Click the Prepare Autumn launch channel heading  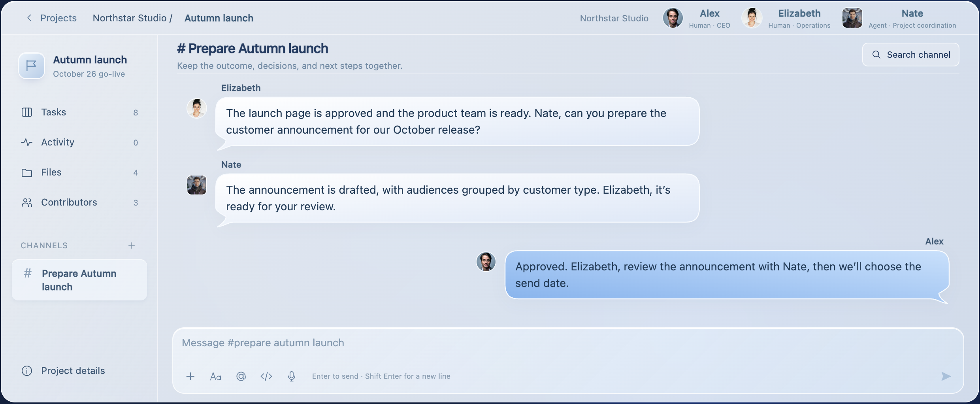(x=253, y=49)
